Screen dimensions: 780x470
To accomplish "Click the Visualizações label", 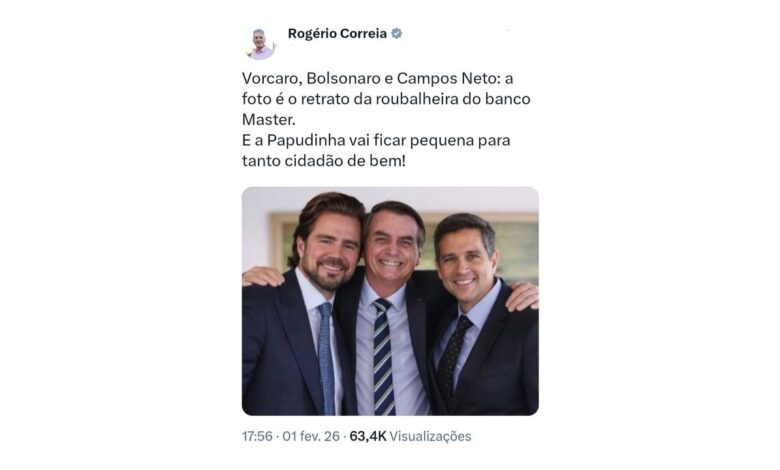I will click(430, 436).
